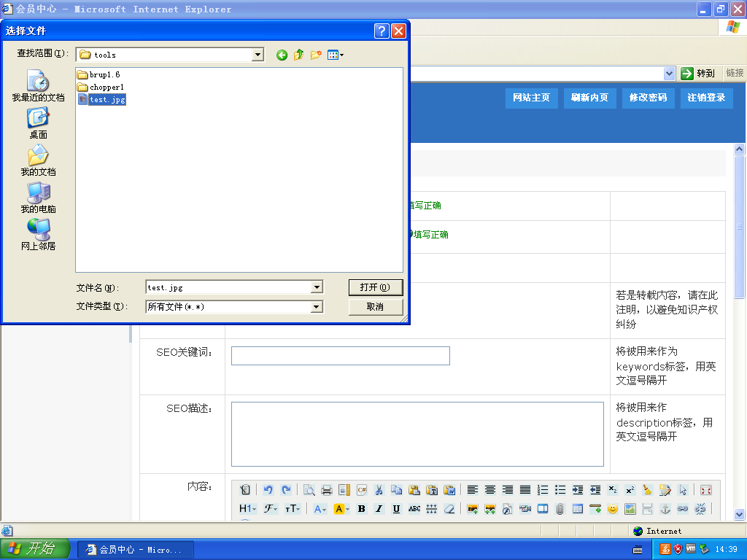Undo the last edit in the content editor
The height and width of the screenshot is (560, 747).
[268, 489]
